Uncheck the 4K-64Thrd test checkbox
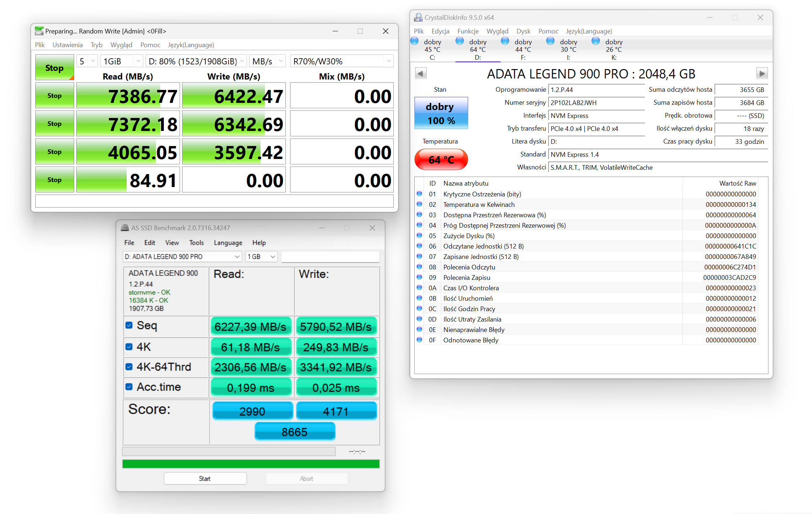This screenshot has height=514, width=812. click(x=129, y=367)
